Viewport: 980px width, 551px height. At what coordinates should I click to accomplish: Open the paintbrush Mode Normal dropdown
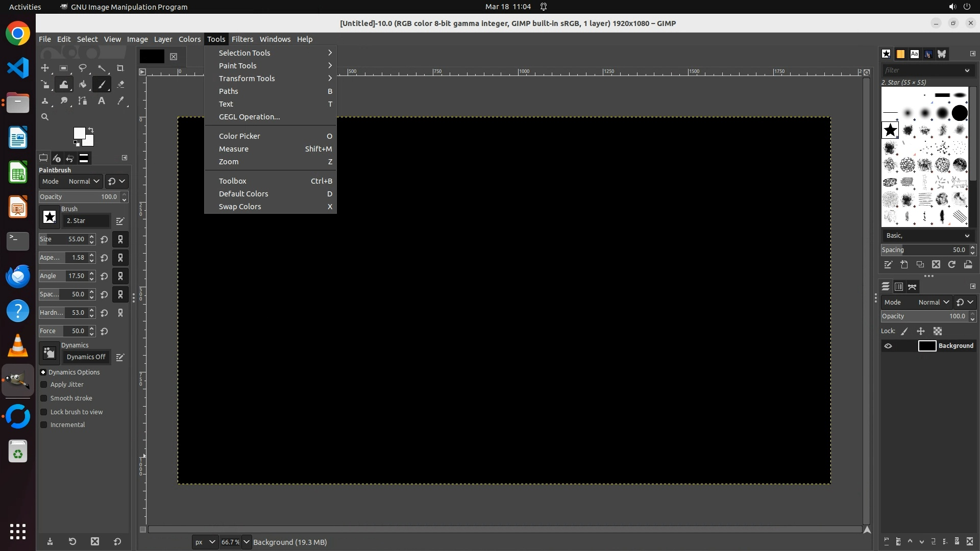tap(84, 182)
